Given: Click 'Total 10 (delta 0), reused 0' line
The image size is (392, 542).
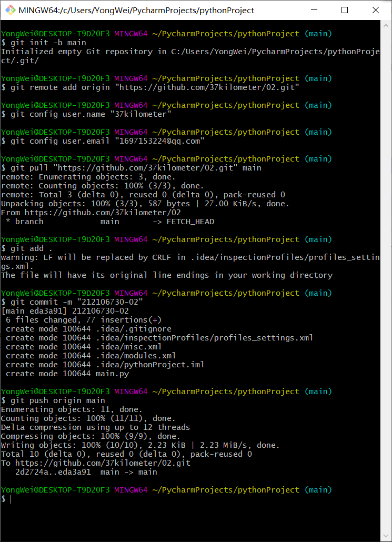Looking at the screenshot, I should tap(126, 454).
